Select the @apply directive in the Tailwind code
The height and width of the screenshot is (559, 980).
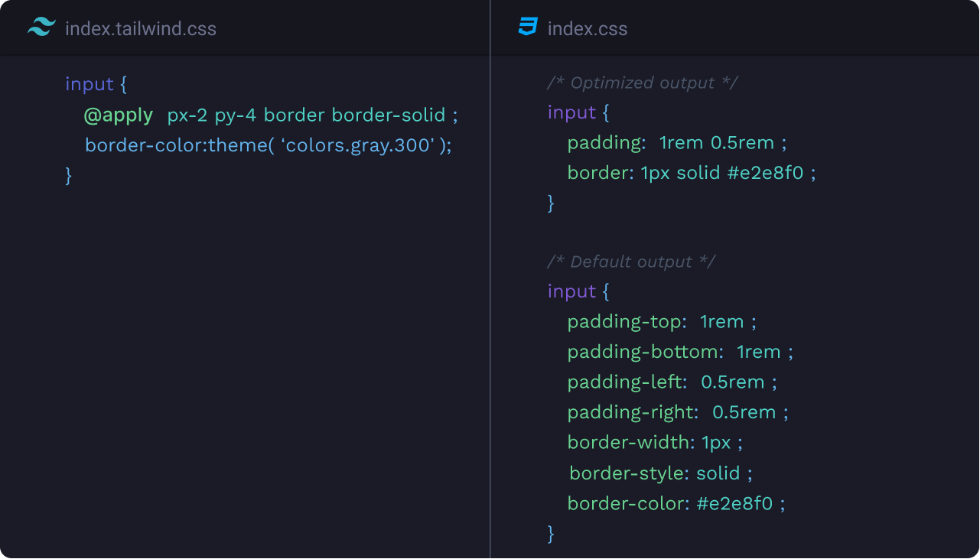click(119, 114)
